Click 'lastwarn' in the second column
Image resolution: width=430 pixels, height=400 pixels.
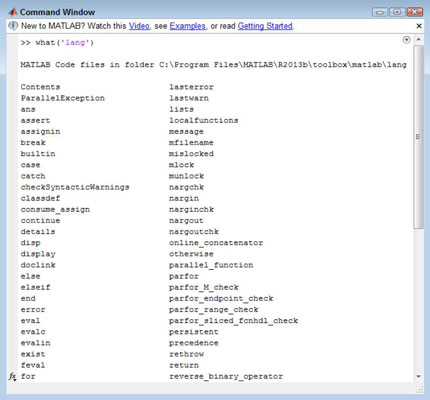pos(189,98)
